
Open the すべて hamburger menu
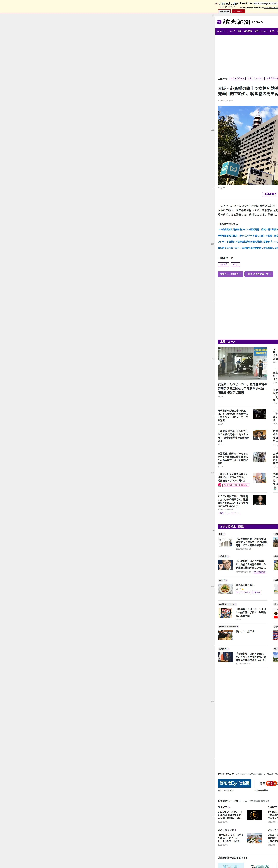click(221, 31)
